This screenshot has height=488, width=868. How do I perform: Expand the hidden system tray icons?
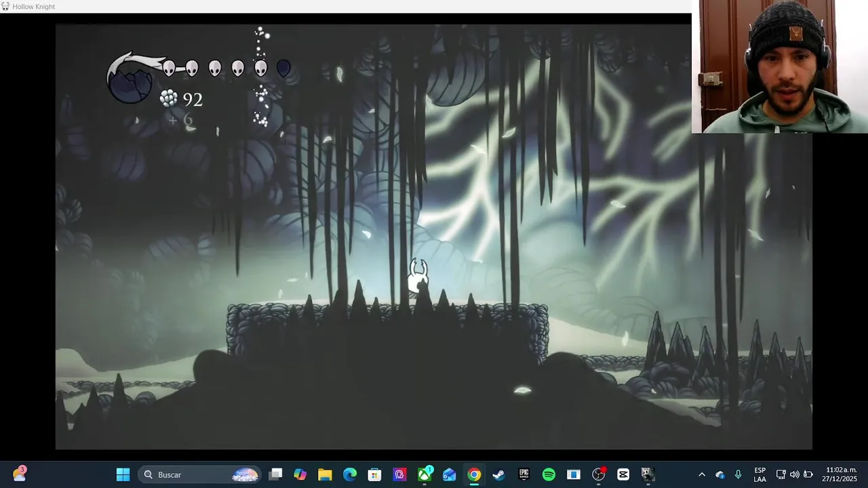(x=702, y=474)
